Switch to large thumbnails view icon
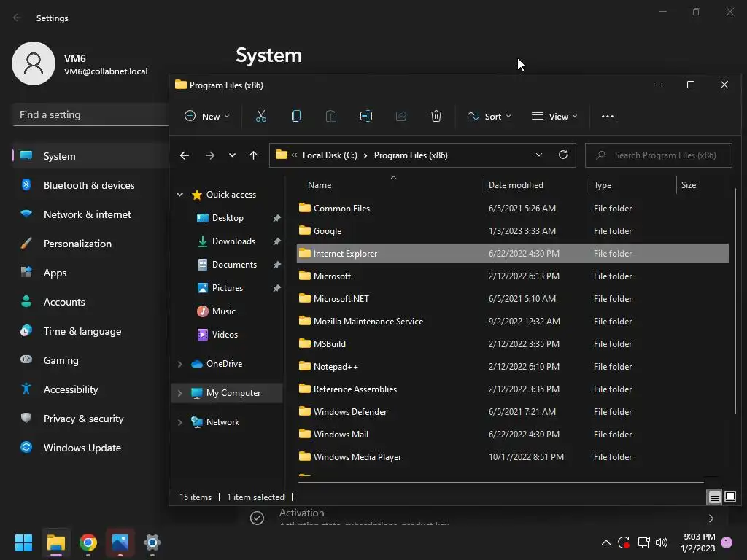This screenshot has height=560, width=747. [x=729, y=497]
